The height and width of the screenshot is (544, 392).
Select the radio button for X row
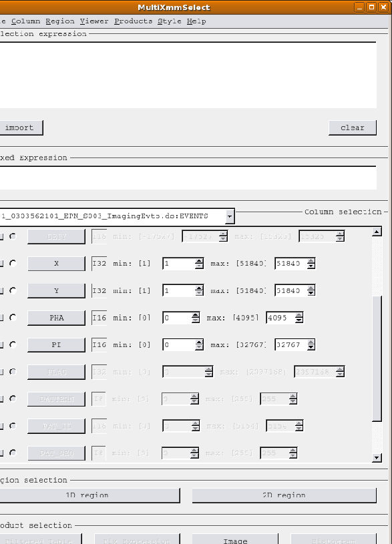coord(13,264)
